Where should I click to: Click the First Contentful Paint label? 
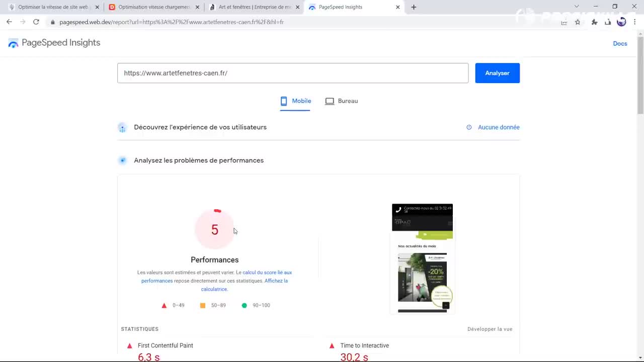(166, 345)
